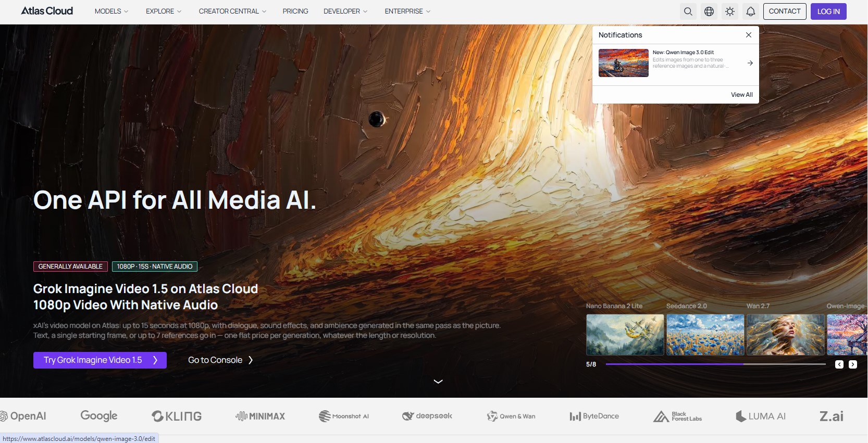Expand the EXPLORE dropdown menu

(x=164, y=11)
